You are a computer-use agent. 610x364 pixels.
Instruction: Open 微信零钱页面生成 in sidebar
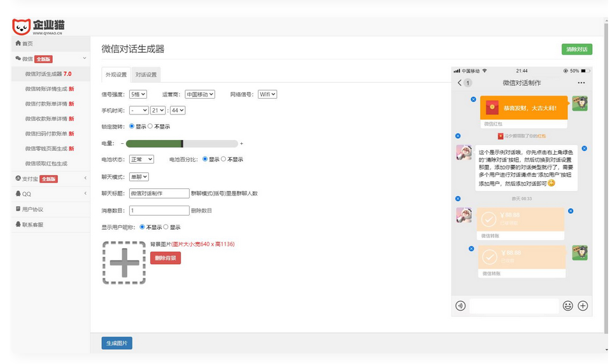coord(50,148)
